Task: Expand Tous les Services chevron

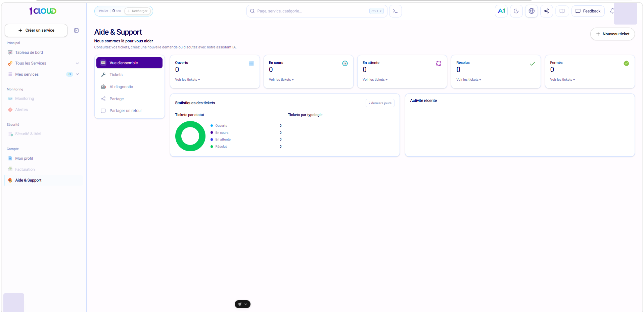Action: point(77,63)
